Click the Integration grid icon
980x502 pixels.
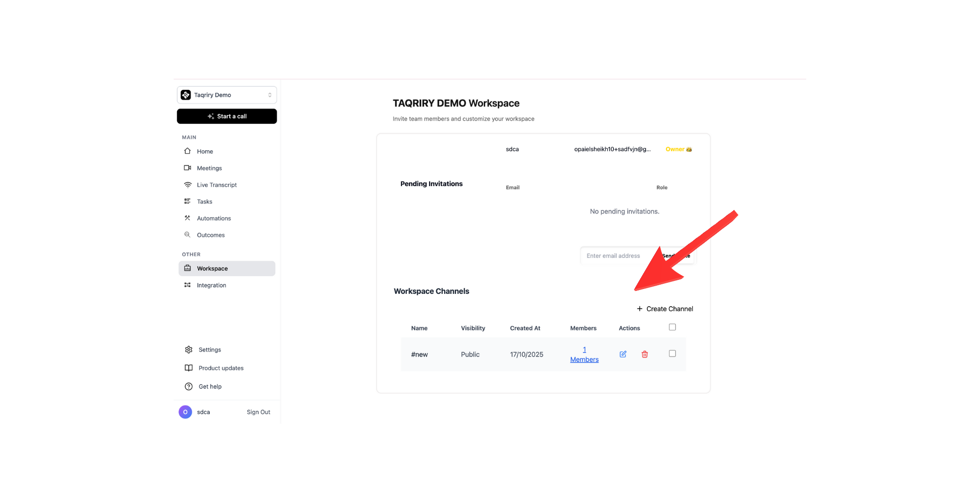click(x=188, y=285)
